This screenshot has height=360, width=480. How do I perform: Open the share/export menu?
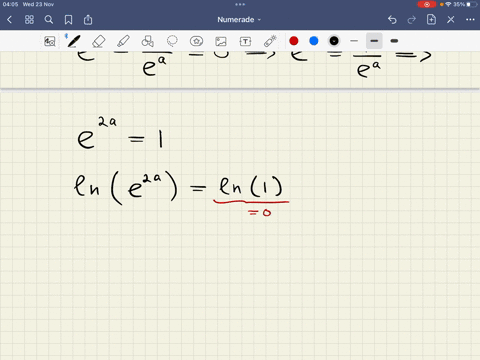88,20
